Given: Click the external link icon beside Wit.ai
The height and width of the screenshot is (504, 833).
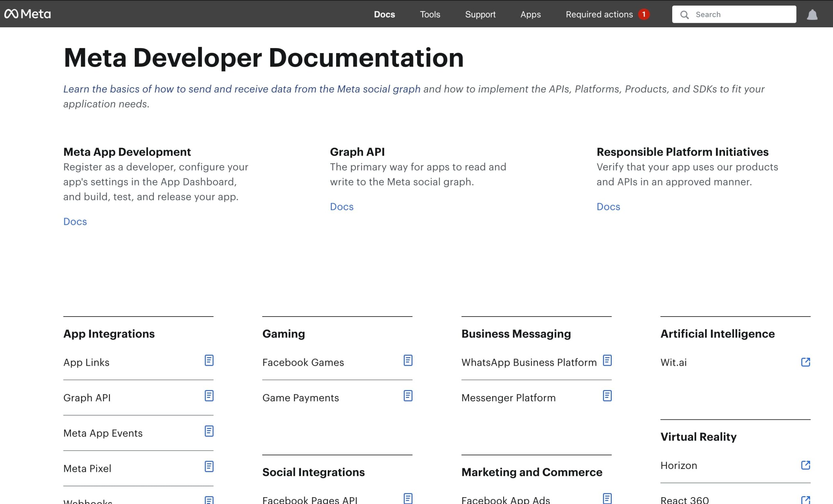Looking at the screenshot, I should pos(805,362).
